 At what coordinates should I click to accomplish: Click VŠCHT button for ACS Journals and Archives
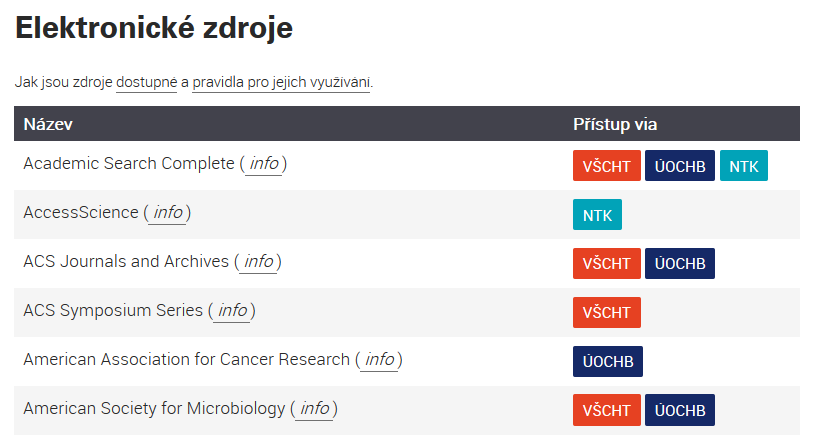pos(607,263)
